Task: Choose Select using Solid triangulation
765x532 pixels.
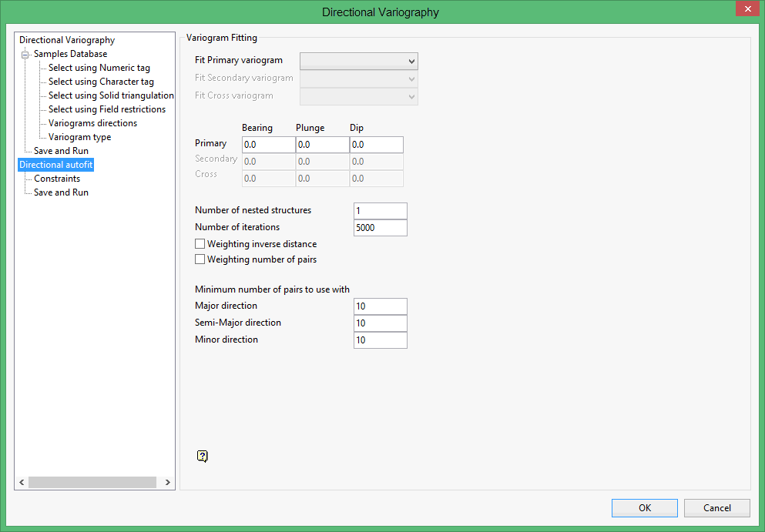Action: 110,95
